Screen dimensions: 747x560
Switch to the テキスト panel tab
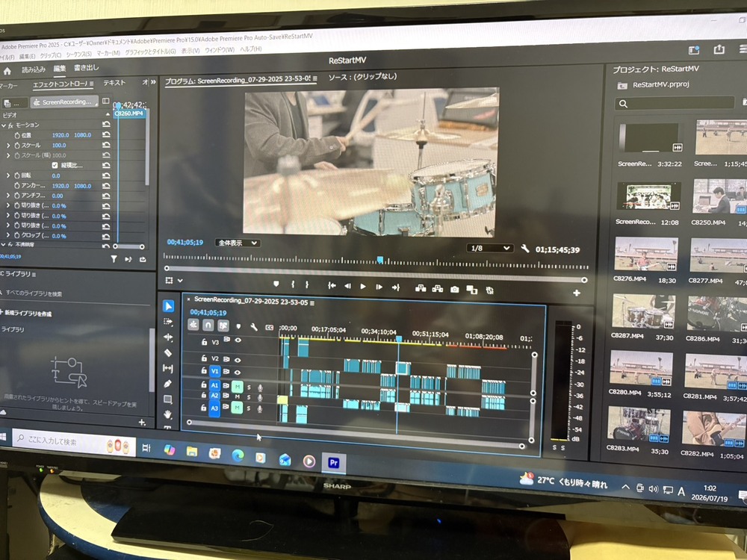point(114,82)
